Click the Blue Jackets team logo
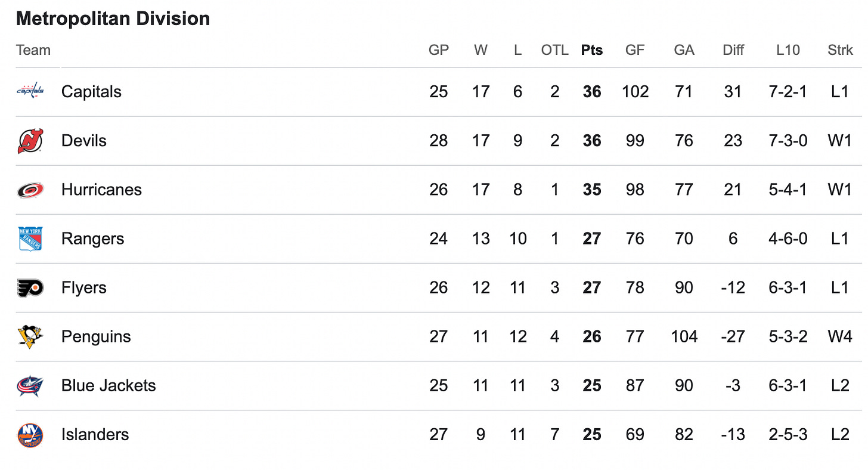This screenshot has width=868, height=470. point(30,385)
